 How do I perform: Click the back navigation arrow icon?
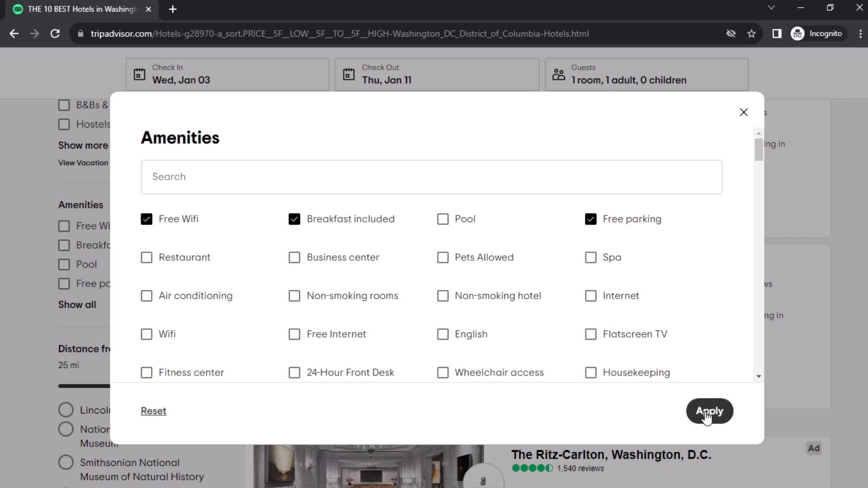click(14, 33)
